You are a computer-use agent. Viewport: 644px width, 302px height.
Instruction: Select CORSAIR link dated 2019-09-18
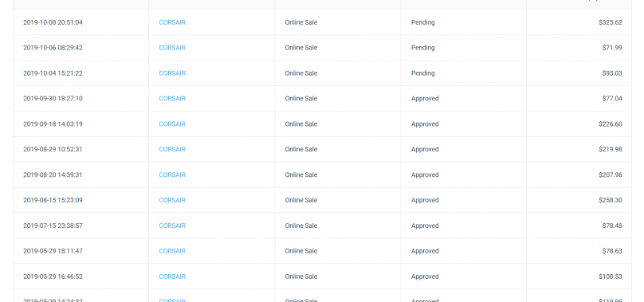pyautogui.click(x=172, y=124)
